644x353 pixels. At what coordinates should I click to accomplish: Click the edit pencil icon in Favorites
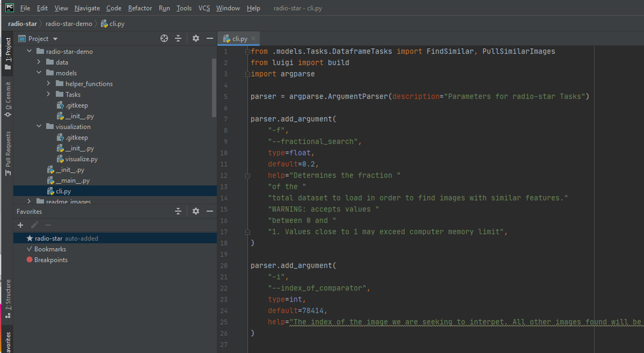click(35, 225)
